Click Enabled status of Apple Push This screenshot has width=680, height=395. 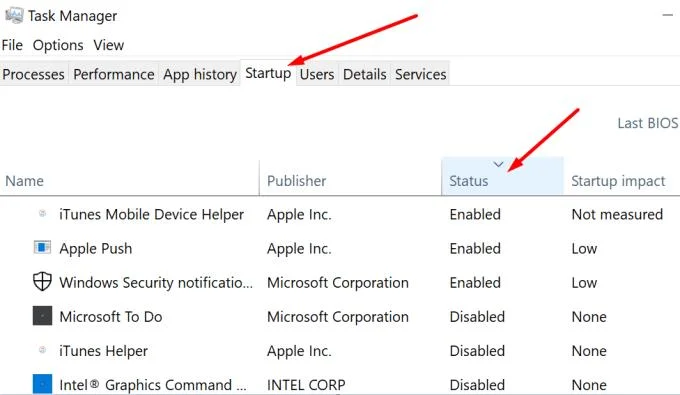475,248
